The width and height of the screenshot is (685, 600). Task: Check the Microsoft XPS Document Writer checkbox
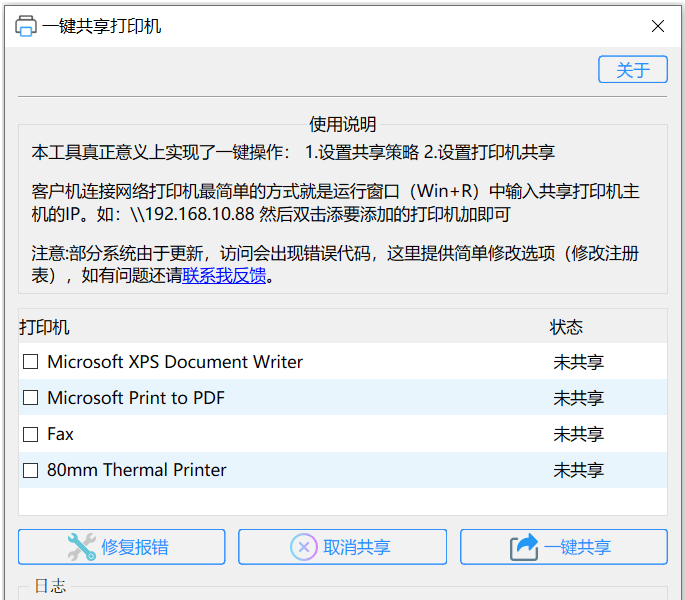pos(31,362)
